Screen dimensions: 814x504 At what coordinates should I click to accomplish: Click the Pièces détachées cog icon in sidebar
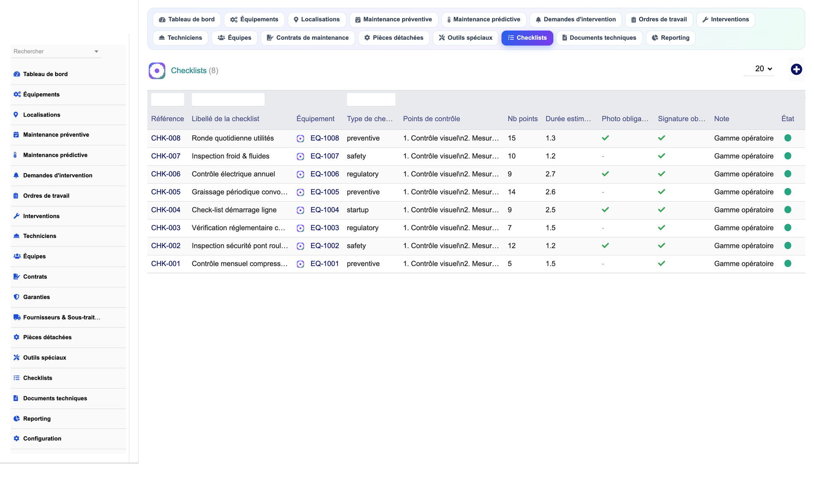[16, 337]
